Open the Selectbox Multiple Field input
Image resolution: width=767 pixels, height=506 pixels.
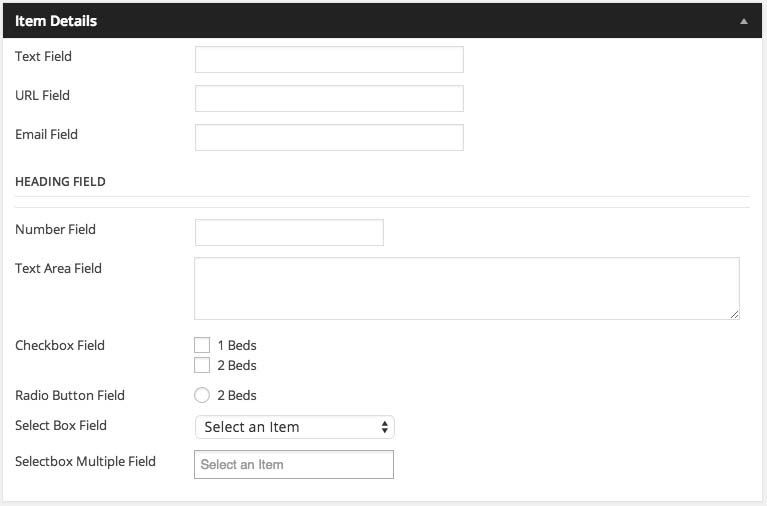[x=293, y=464]
